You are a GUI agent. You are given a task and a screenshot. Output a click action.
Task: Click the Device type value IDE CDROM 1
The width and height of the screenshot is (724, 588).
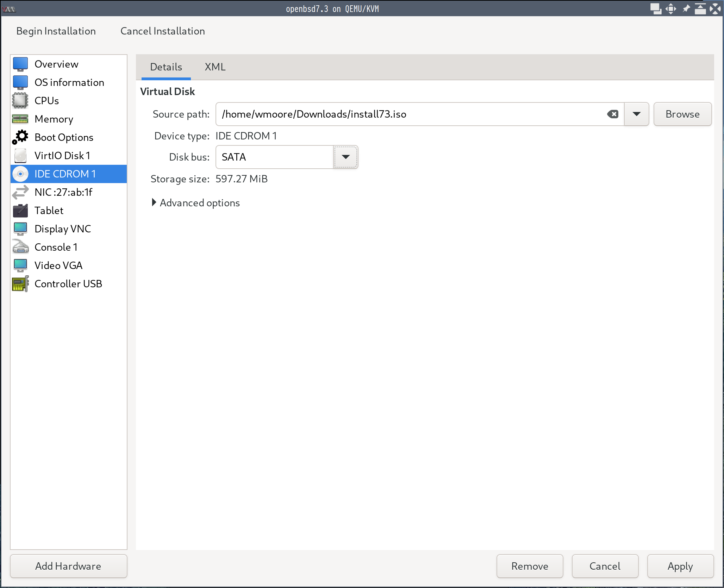pyautogui.click(x=246, y=136)
